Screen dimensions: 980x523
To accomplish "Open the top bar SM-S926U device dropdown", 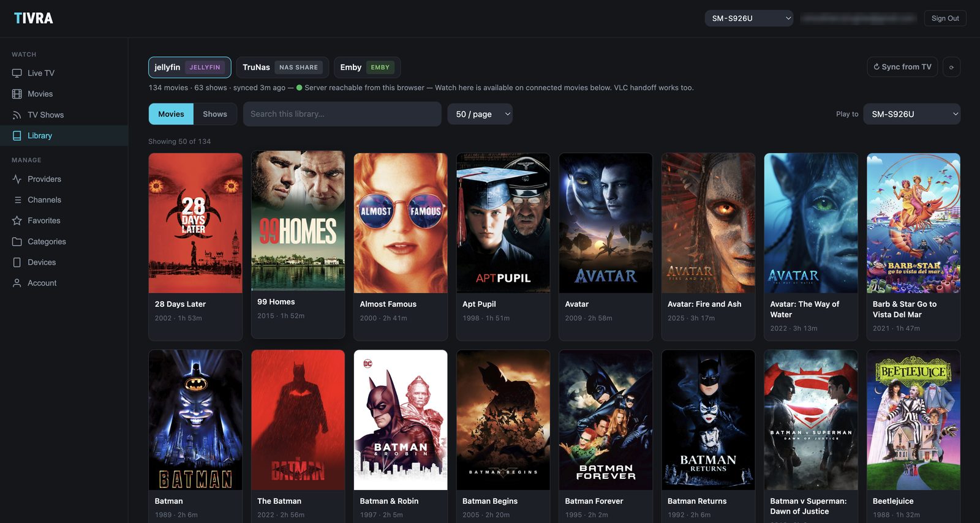I will point(749,18).
